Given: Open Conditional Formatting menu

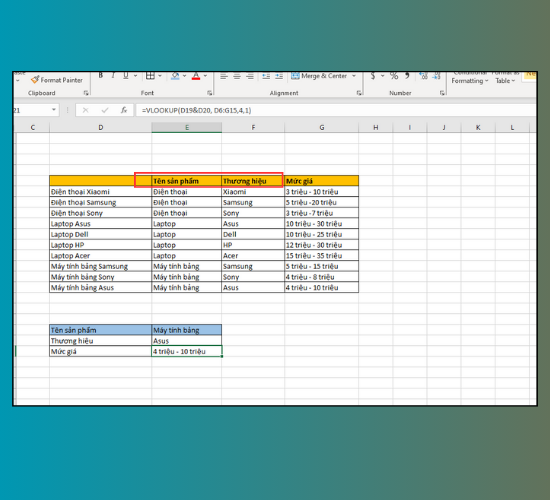Looking at the screenshot, I should [469, 78].
